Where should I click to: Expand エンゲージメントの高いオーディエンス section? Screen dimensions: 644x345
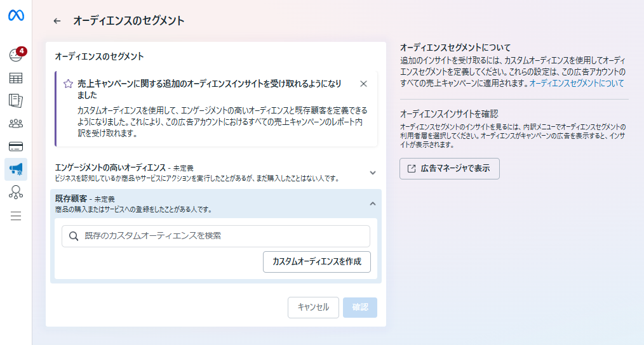point(372,172)
